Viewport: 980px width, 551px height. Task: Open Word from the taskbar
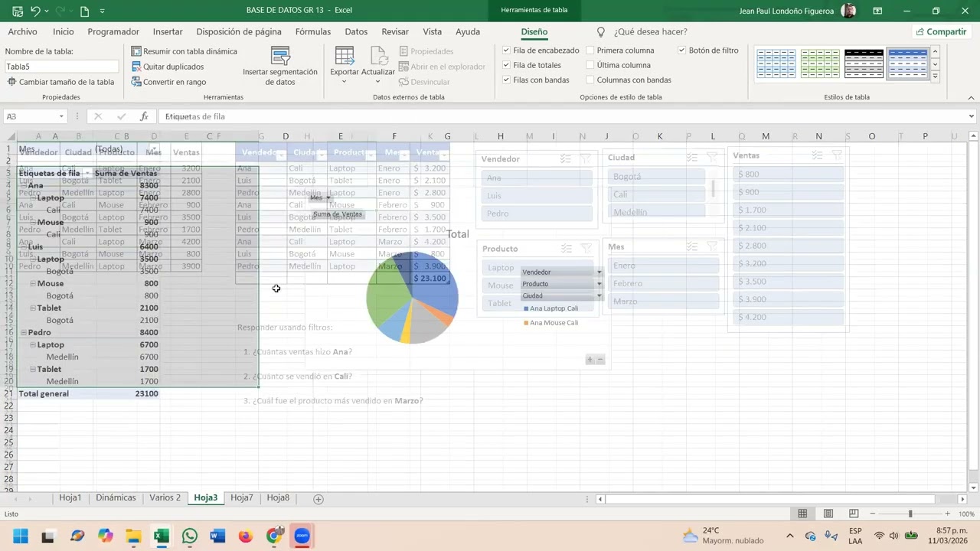(x=217, y=536)
